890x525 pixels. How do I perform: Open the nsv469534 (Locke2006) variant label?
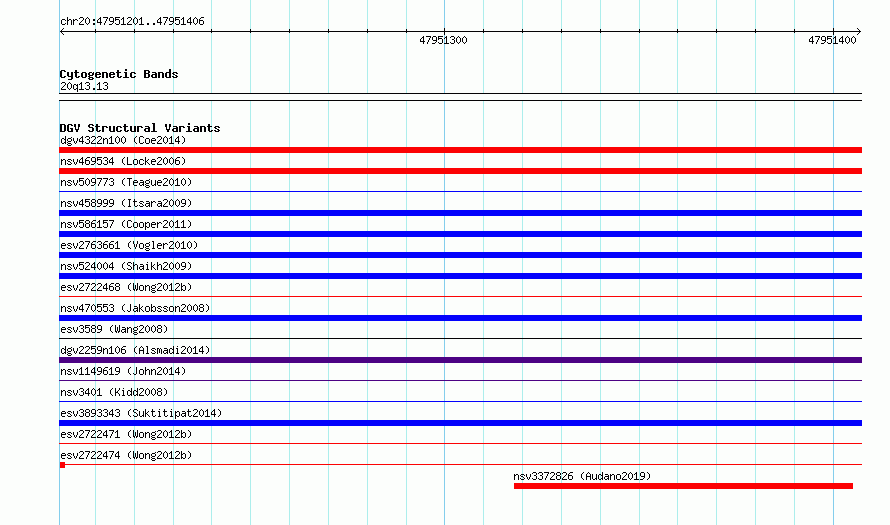point(123,161)
